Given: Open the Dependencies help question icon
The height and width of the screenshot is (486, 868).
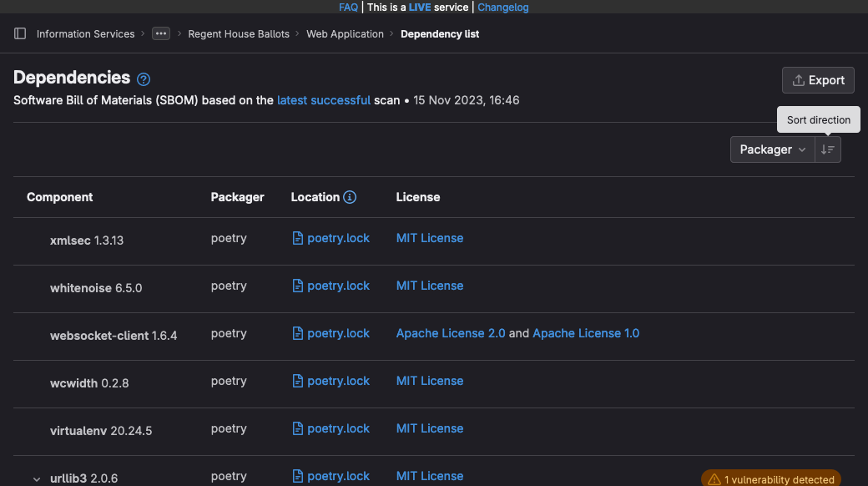Looking at the screenshot, I should [144, 79].
